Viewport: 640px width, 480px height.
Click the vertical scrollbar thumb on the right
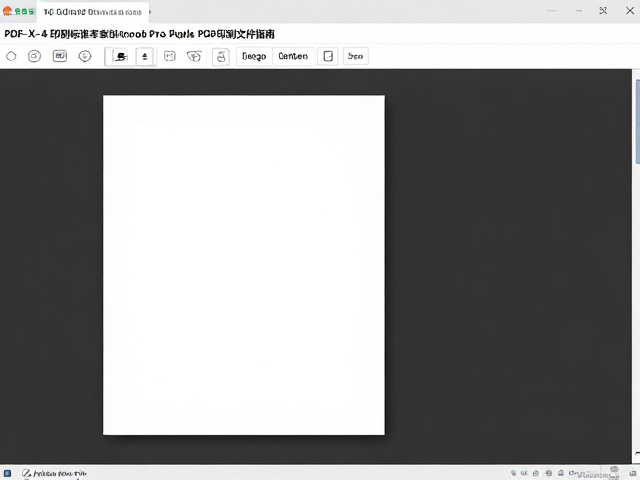(x=638, y=121)
